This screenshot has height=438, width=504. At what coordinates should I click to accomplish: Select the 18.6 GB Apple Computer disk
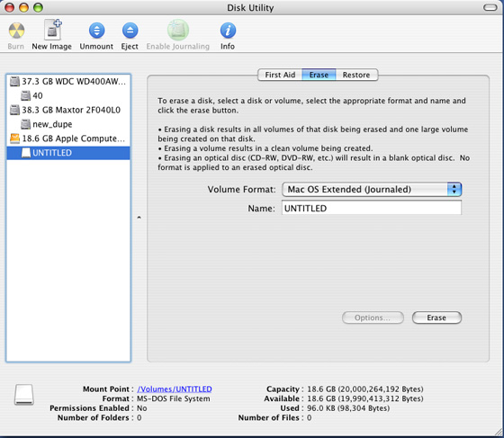68,139
